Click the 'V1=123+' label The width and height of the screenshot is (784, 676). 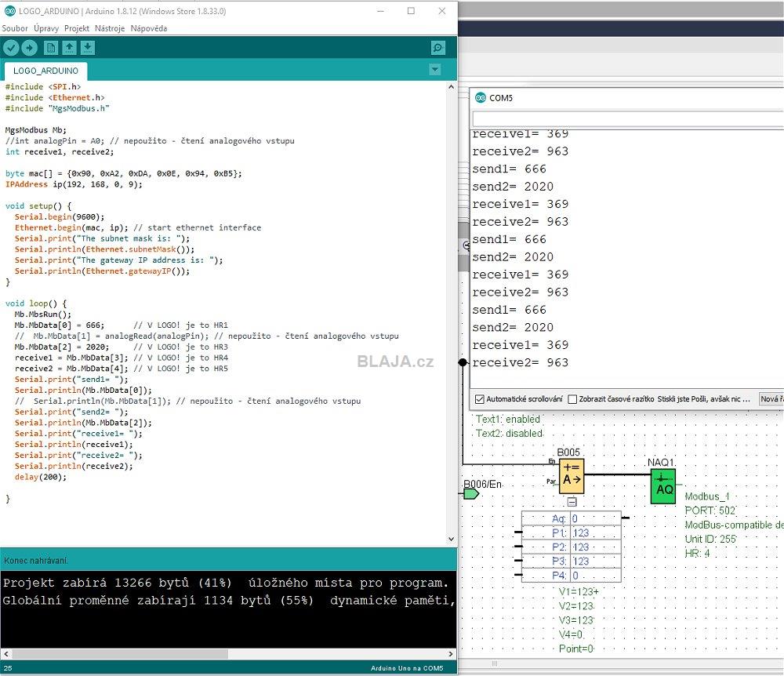click(579, 592)
